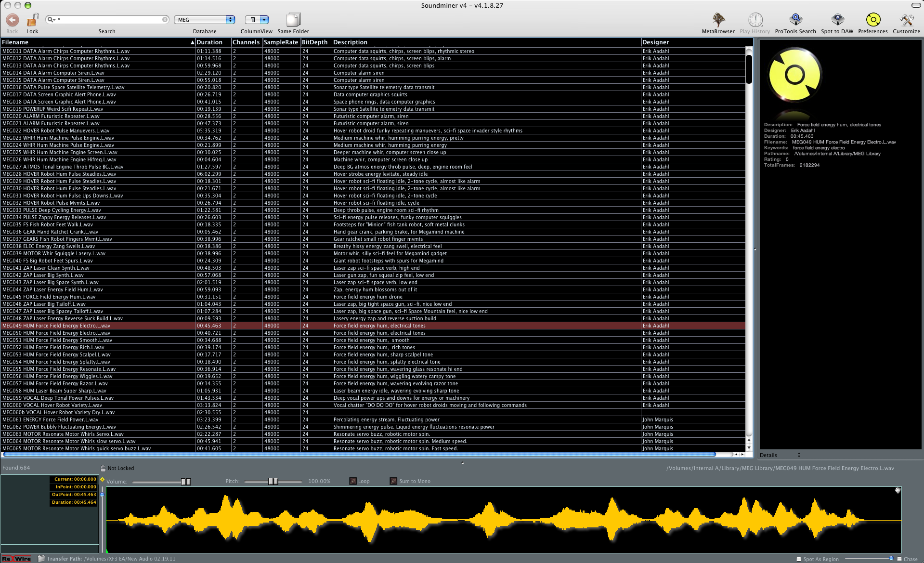Click the file list scroll right arrow
This screenshot has height=563, width=924.
(742, 454)
